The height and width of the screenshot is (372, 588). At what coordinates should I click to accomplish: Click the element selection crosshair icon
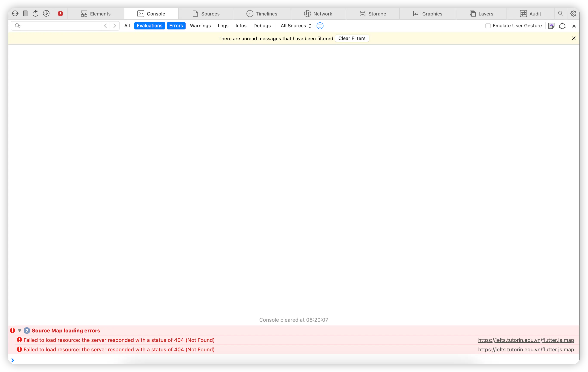15,13
